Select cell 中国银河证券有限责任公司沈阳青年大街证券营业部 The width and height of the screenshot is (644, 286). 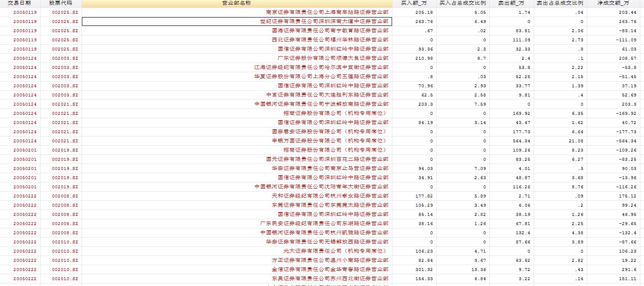pyautogui.click(x=237, y=187)
